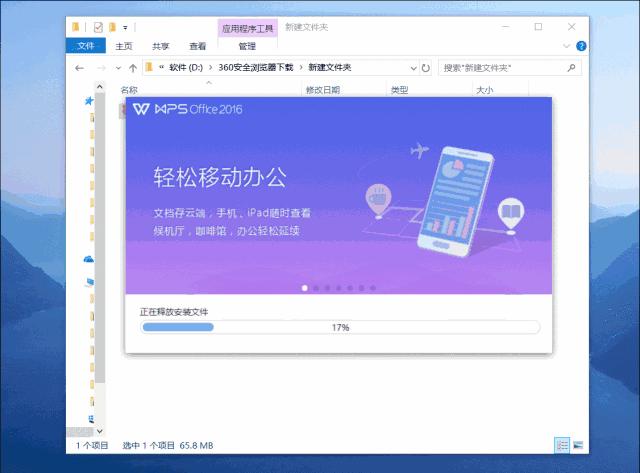Click the search box for 新建文件夹
The width and height of the screenshot is (640, 473).
509,68
